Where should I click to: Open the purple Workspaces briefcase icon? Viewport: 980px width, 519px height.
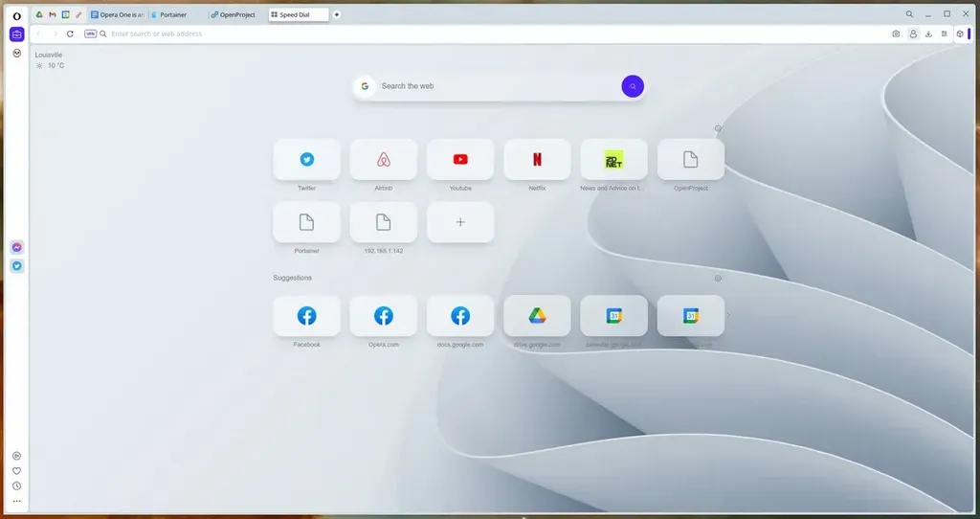(17, 34)
